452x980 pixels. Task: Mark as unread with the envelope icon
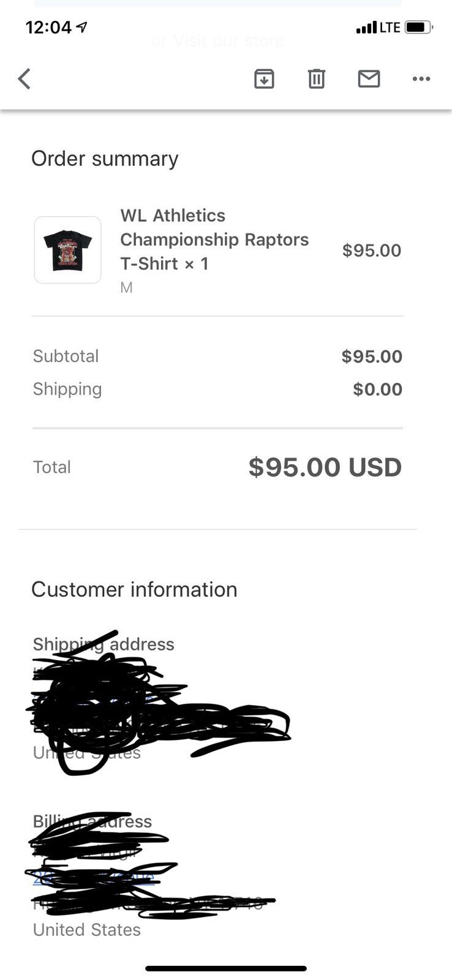[369, 79]
